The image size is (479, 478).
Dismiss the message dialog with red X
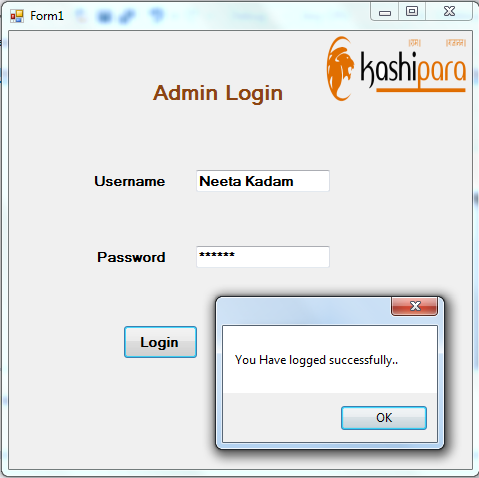[x=414, y=306]
